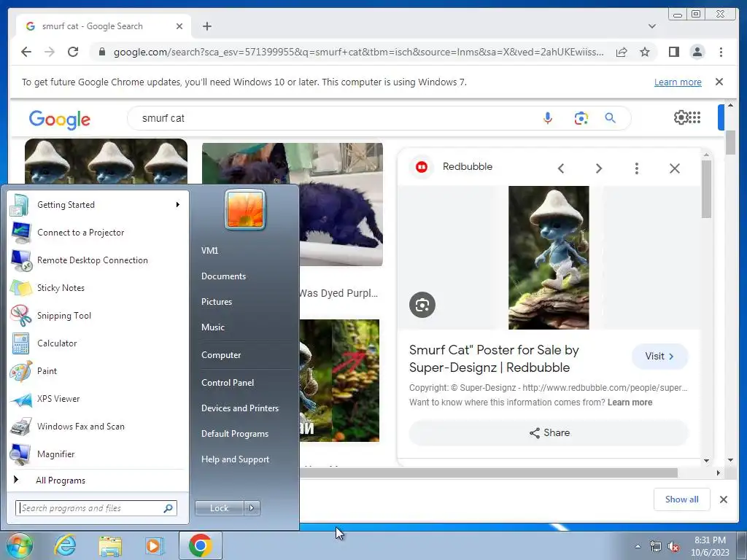747x560 pixels.
Task: Show the next image in the preview panel
Action: (x=599, y=168)
